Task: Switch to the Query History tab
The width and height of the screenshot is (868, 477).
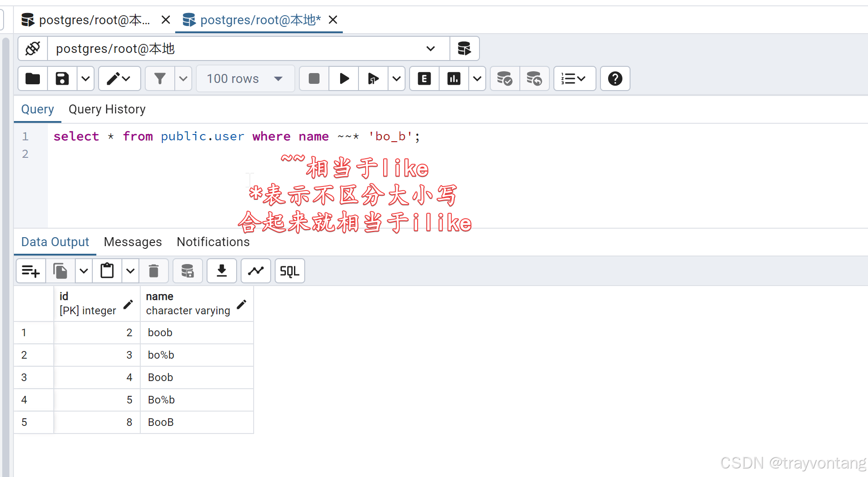Action: (x=107, y=109)
